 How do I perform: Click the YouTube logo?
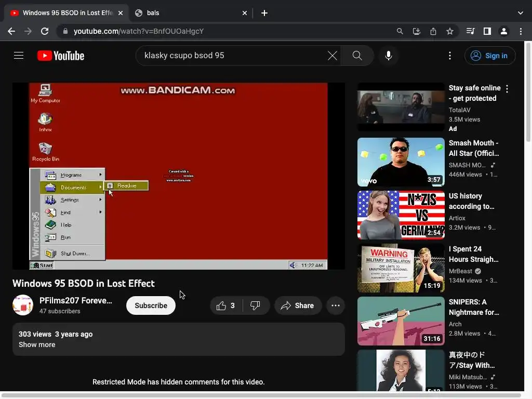(x=61, y=56)
